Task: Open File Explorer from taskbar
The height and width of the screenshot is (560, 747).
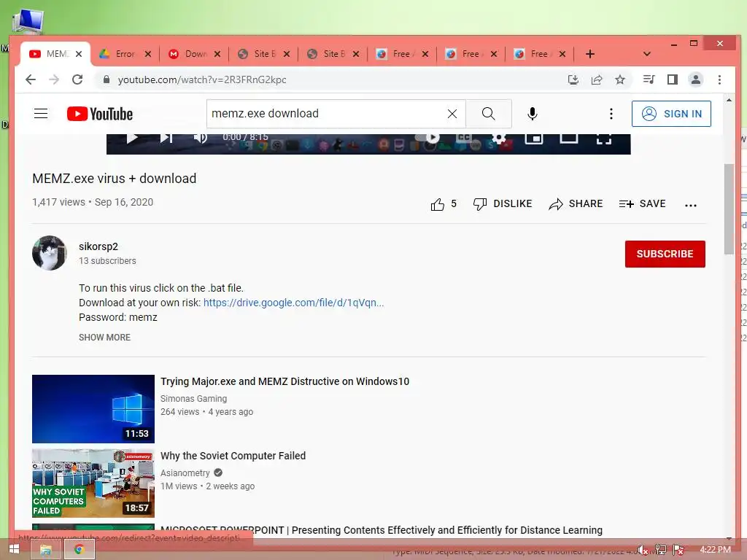Action: coord(46,550)
